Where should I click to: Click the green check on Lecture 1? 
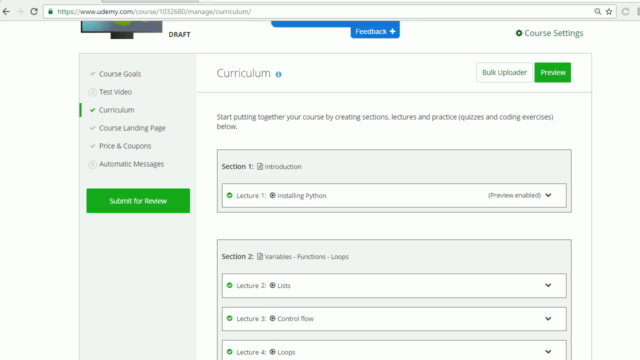pyautogui.click(x=229, y=195)
